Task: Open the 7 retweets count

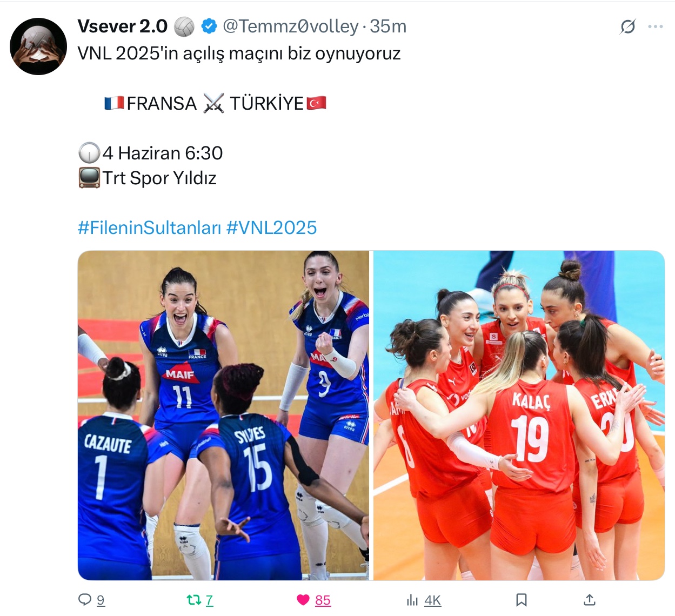Action: [209, 600]
